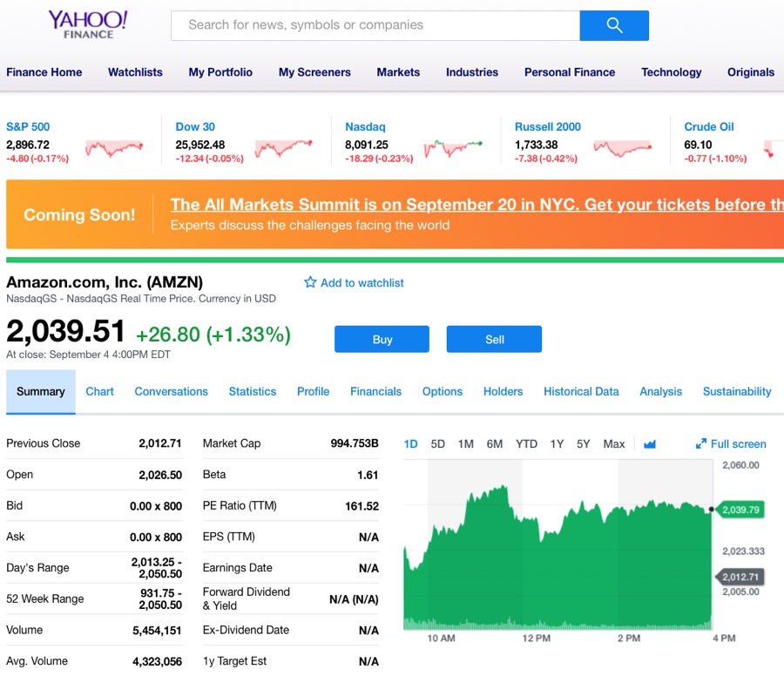784x676 pixels.
Task: Click the news search input field
Action: 375,26
